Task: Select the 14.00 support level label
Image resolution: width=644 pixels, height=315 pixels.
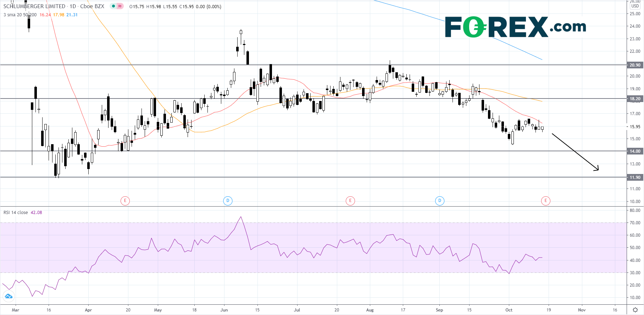Action: pyautogui.click(x=635, y=151)
